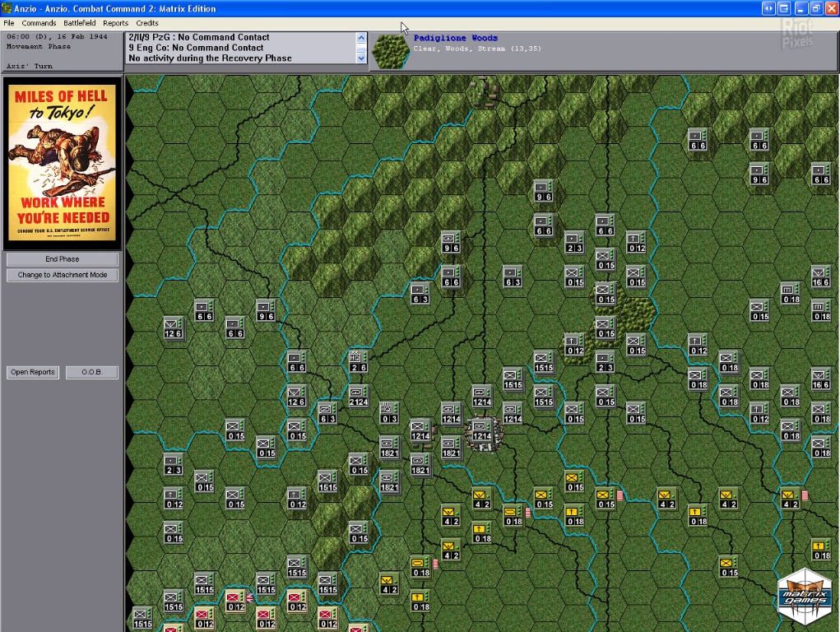Select the '9 Eng Co: No Command Contact' message
This screenshot has width=840, height=632.
pos(196,48)
